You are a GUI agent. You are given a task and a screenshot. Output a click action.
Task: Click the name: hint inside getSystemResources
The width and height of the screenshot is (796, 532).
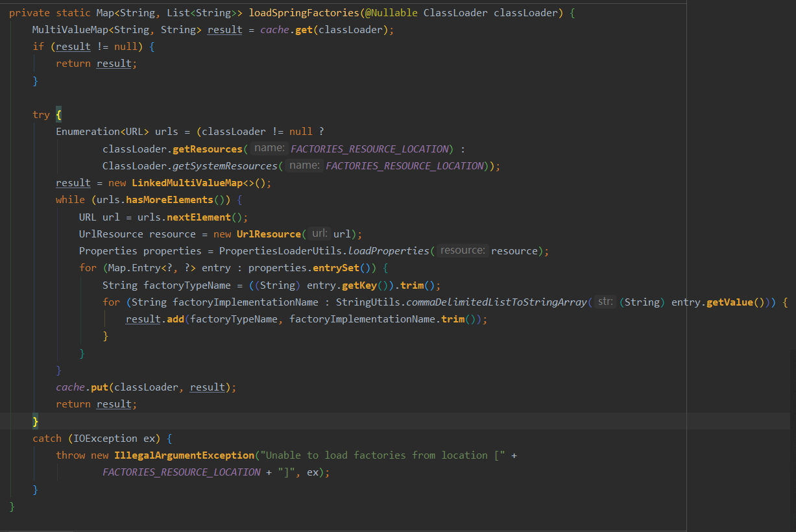tap(304, 165)
